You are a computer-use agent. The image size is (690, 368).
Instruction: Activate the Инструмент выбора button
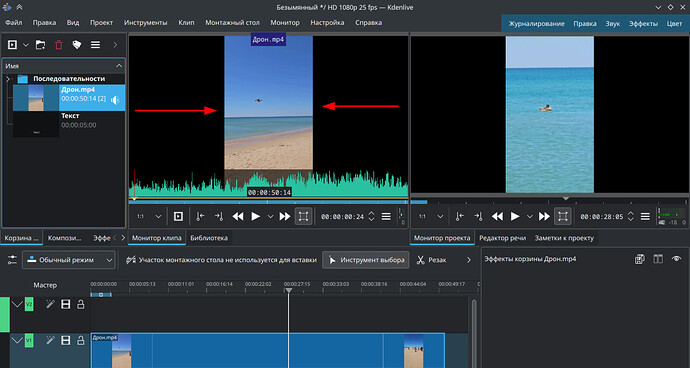click(x=366, y=260)
